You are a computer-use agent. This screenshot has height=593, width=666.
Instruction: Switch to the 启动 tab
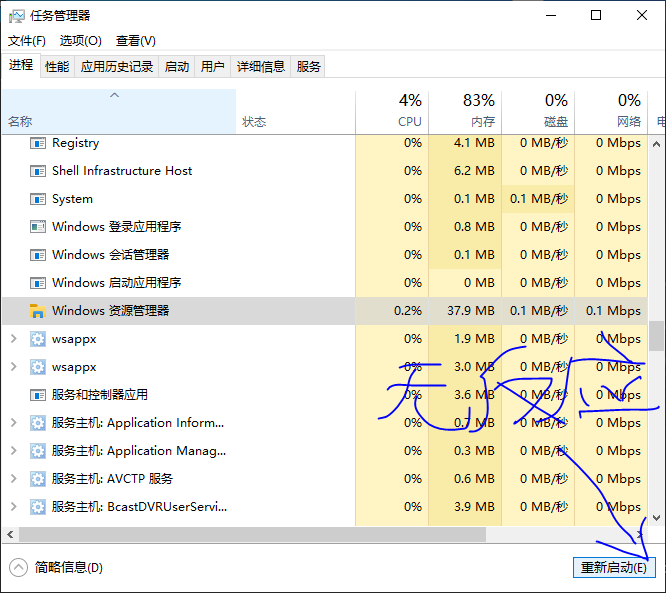point(177,67)
